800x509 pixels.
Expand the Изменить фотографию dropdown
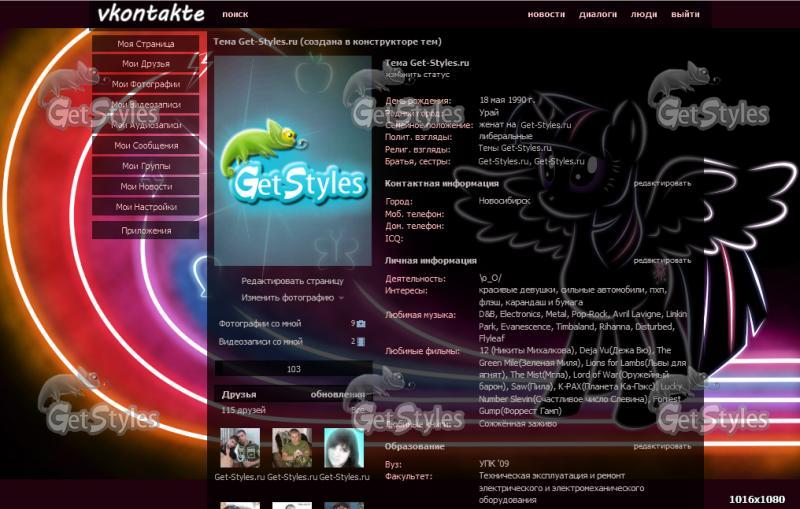tap(293, 298)
